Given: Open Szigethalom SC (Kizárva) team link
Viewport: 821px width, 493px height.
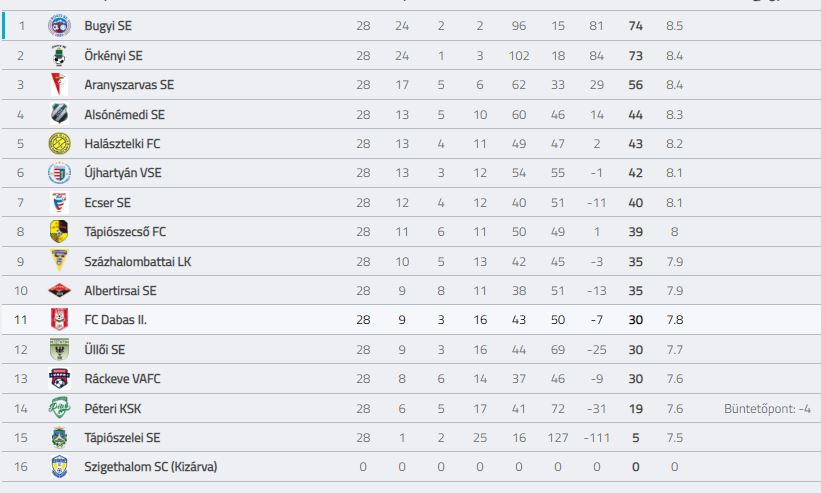Looking at the screenshot, I should pyautogui.click(x=150, y=466).
